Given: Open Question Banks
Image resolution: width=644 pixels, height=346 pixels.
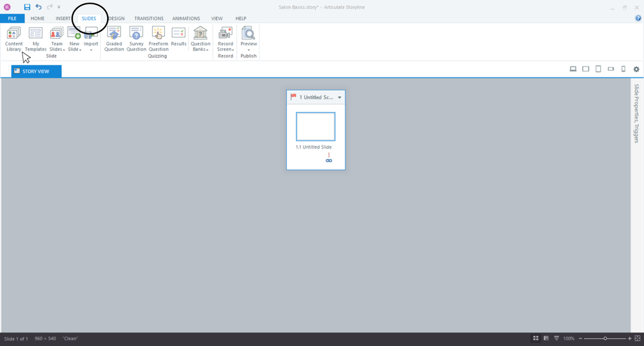Looking at the screenshot, I should pos(200,39).
